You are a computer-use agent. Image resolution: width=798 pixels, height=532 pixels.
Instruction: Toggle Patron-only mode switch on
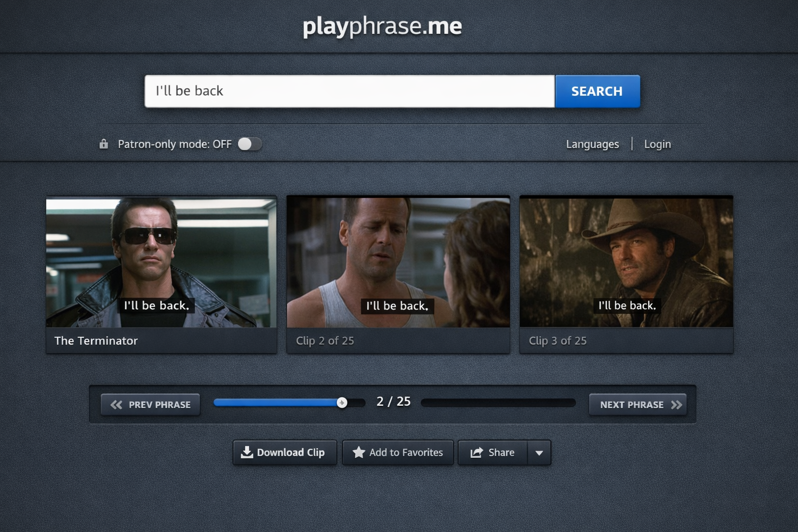coord(250,144)
